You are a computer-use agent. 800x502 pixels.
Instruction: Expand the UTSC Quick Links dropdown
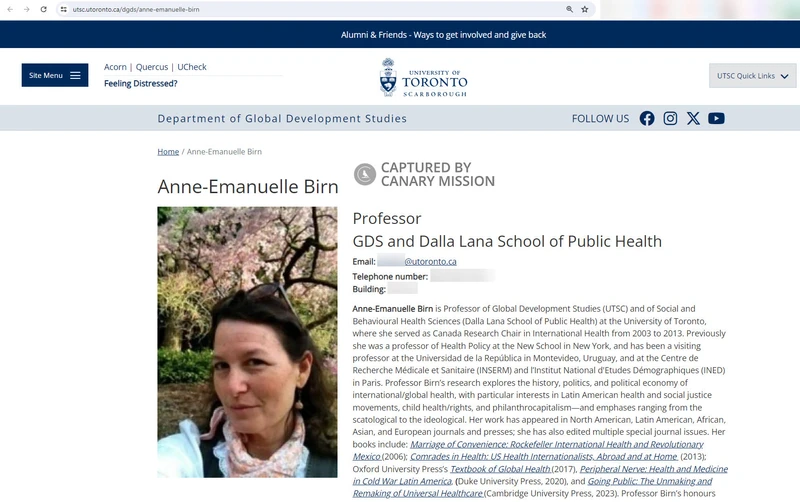752,76
